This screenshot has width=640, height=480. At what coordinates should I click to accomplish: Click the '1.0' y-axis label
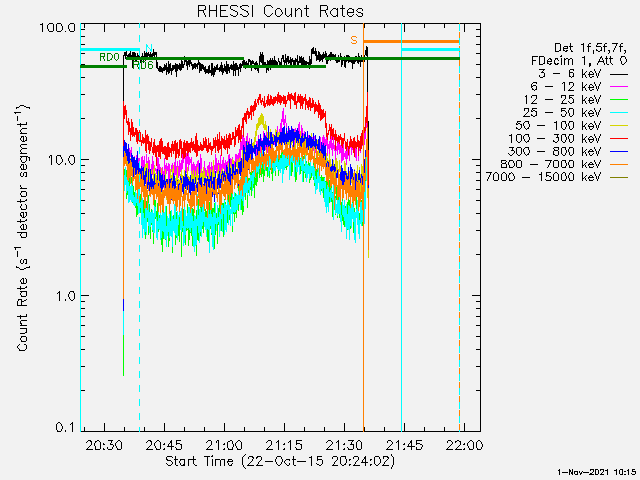[65, 296]
